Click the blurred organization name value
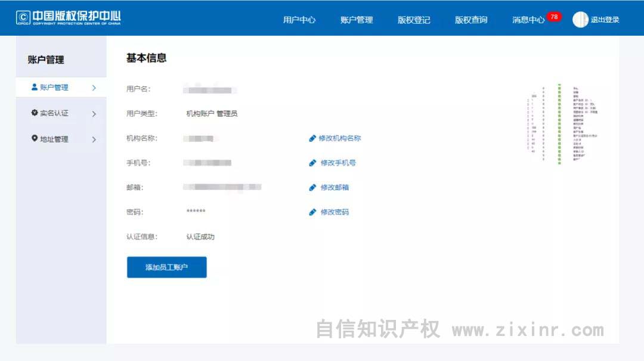 (199, 138)
